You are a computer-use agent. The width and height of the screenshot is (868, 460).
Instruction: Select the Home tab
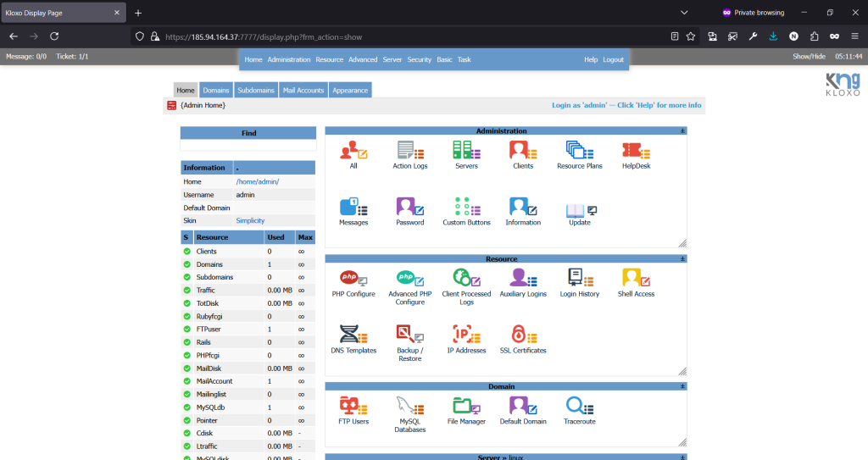(x=186, y=91)
